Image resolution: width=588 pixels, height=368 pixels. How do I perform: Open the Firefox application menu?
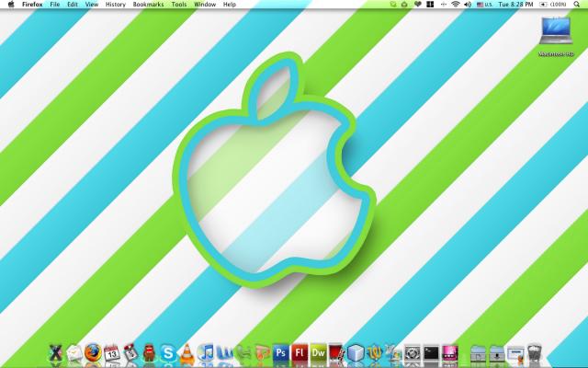click(x=32, y=5)
